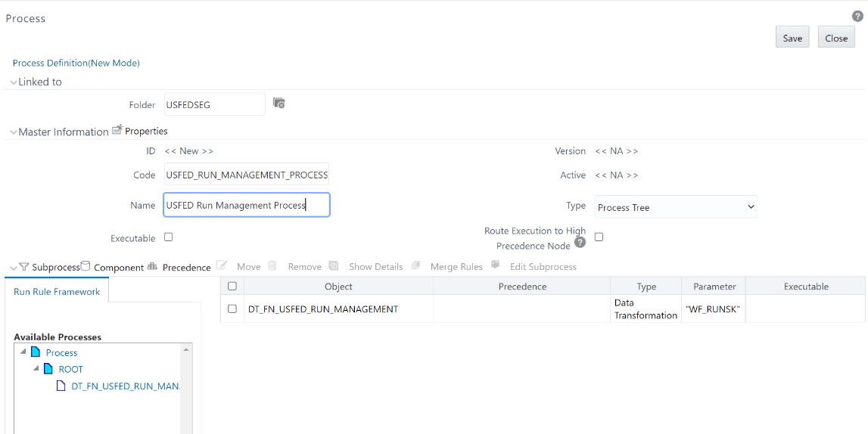Click the Remove toolbar label
The image size is (868, 434).
pos(304,266)
